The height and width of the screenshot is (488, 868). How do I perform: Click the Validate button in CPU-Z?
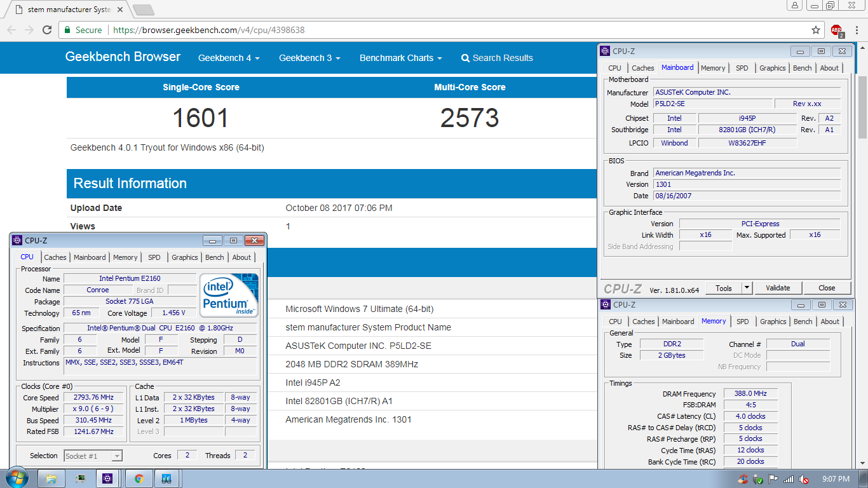point(778,288)
